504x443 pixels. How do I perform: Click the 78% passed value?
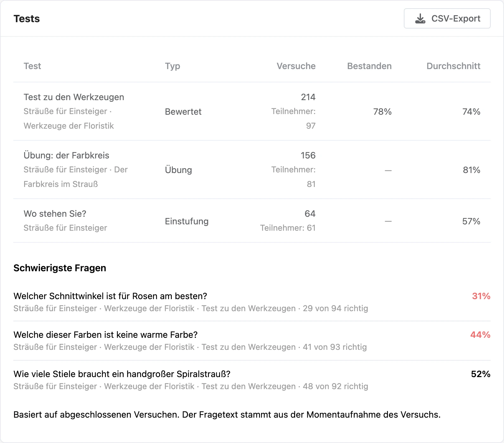[382, 112]
